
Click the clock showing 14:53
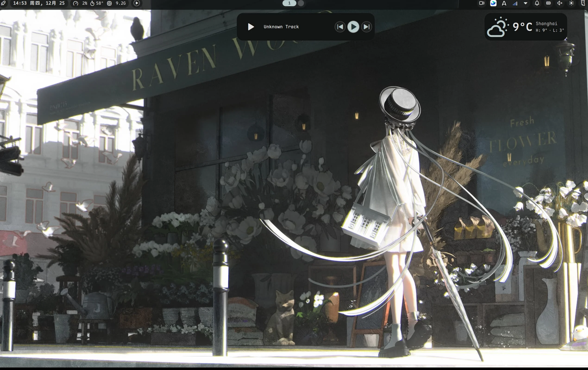(20, 3)
